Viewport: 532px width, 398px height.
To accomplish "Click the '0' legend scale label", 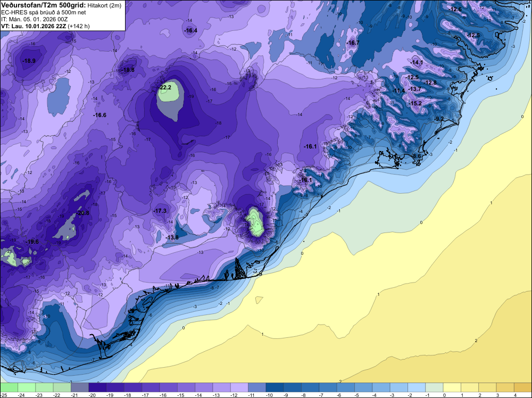I will [444, 395].
